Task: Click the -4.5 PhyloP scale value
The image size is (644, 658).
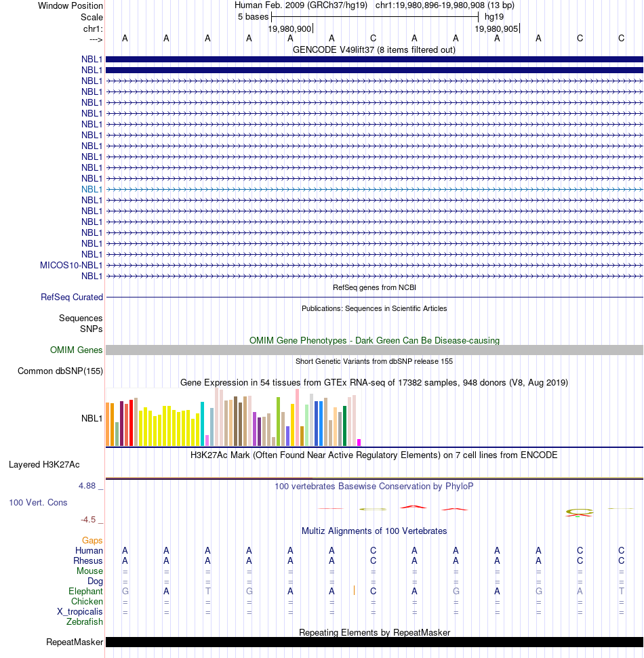Action: pos(88,520)
